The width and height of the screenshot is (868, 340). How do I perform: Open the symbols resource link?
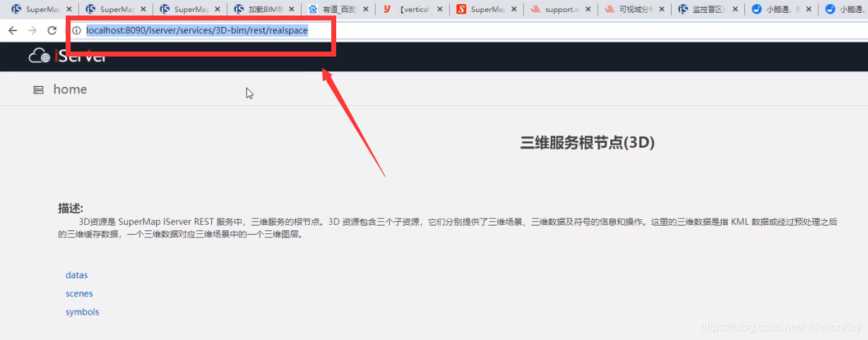[x=83, y=312]
